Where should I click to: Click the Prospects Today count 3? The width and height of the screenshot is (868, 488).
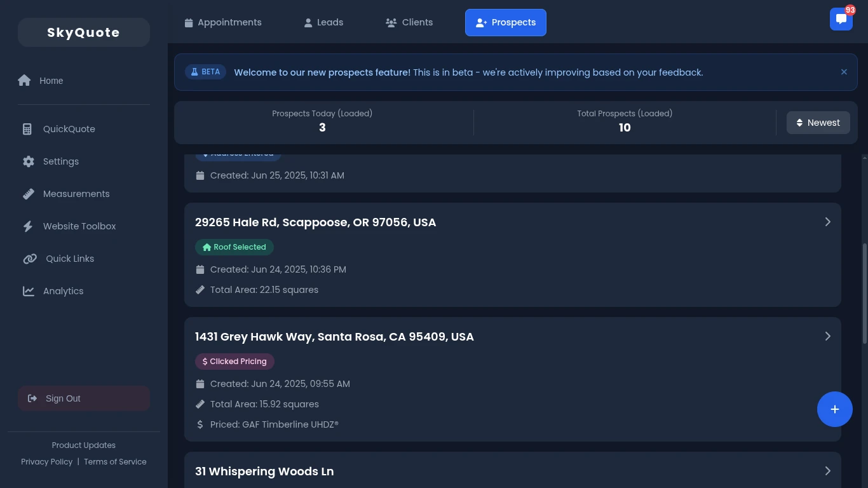pos(322,128)
